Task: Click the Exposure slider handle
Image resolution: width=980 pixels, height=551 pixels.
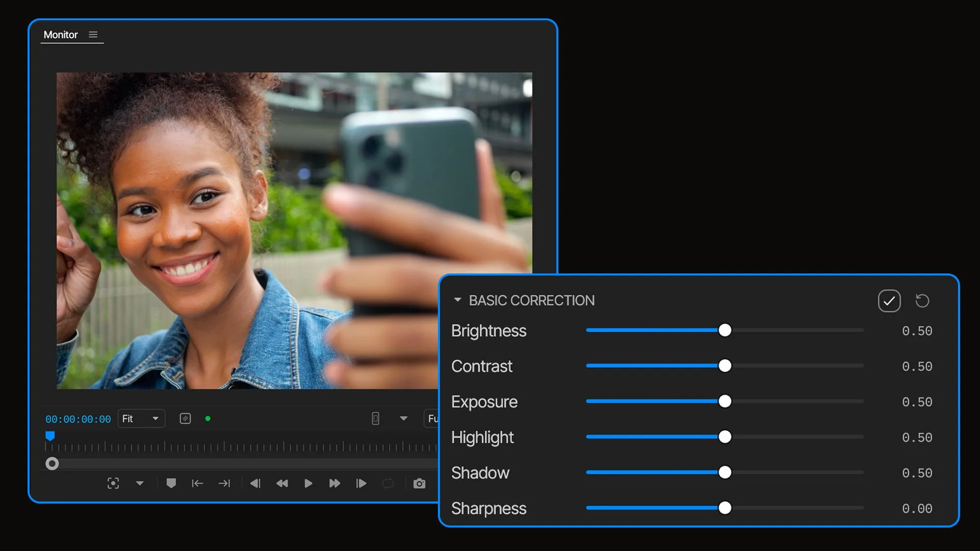Action: click(x=725, y=401)
